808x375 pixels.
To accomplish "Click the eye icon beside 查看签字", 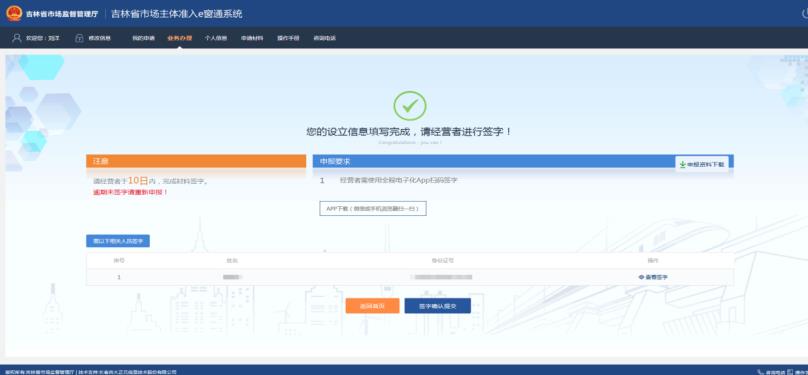I will coord(641,277).
